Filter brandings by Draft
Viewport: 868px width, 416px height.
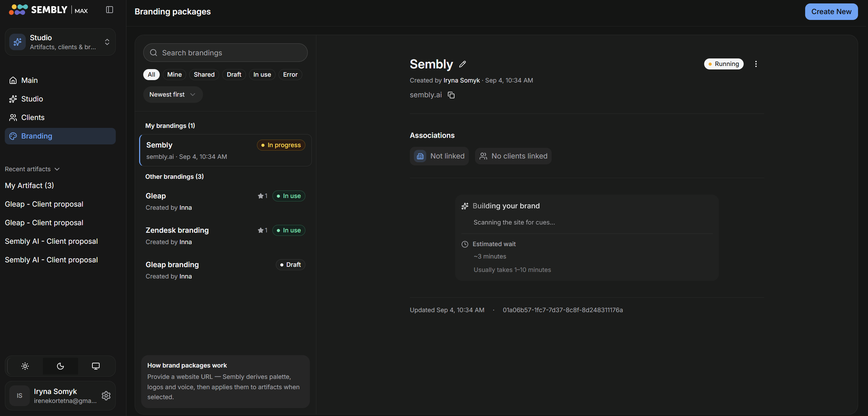pos(234,75)
